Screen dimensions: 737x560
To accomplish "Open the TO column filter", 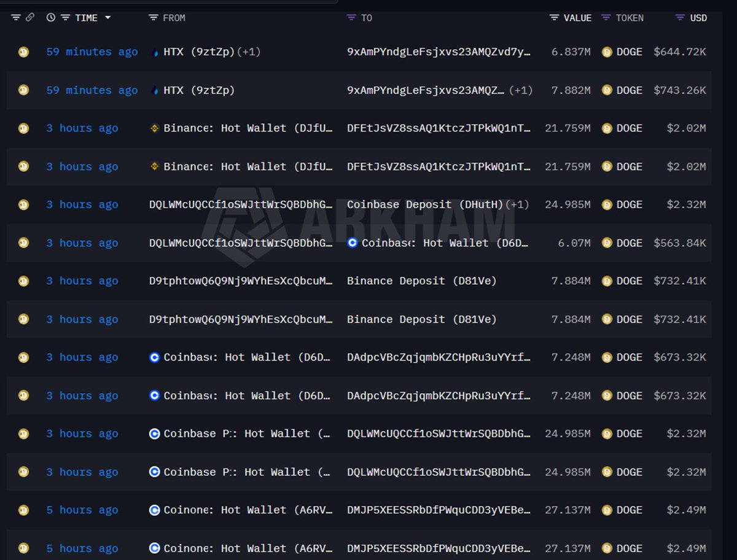I will [351, 18].
